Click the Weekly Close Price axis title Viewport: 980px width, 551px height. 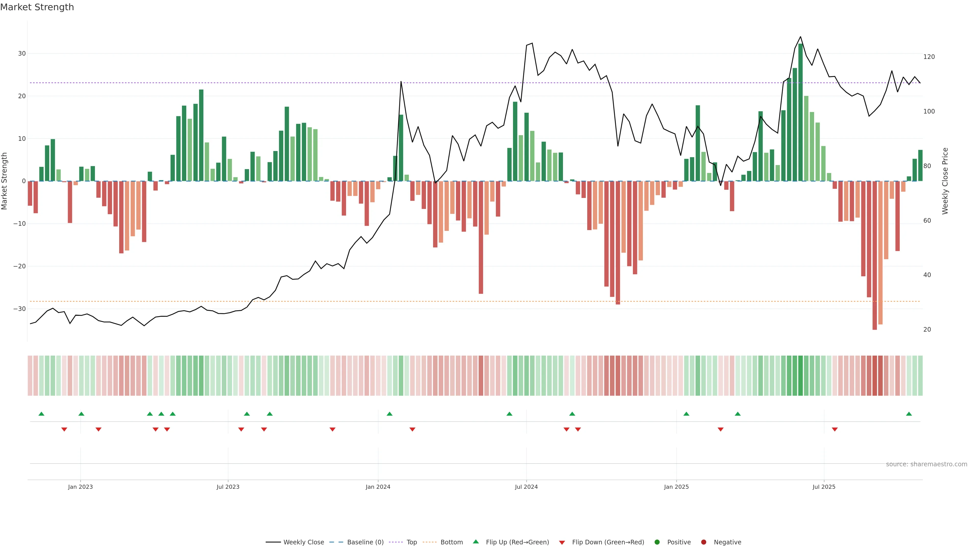tap(945, 181)
